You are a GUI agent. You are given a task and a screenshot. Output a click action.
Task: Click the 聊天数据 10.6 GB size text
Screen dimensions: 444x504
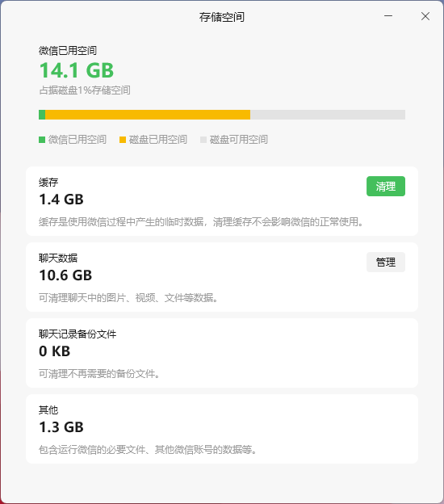65,275
